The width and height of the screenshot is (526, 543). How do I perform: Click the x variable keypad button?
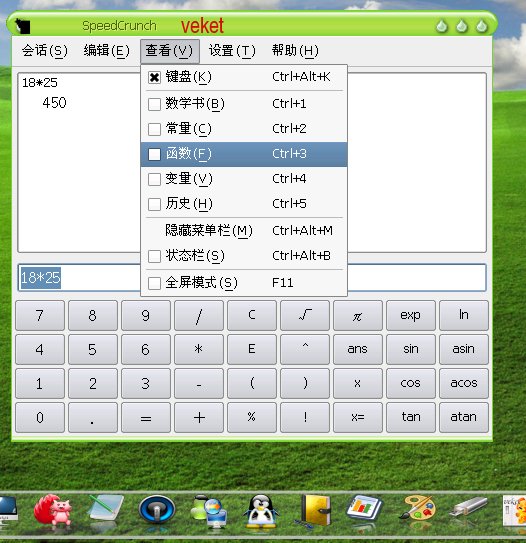pos(358,383)
